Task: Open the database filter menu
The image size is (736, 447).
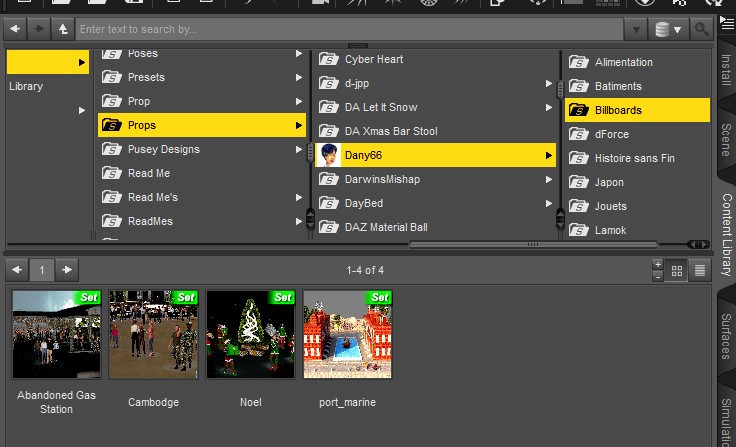Action: click(x=668, y=29)
